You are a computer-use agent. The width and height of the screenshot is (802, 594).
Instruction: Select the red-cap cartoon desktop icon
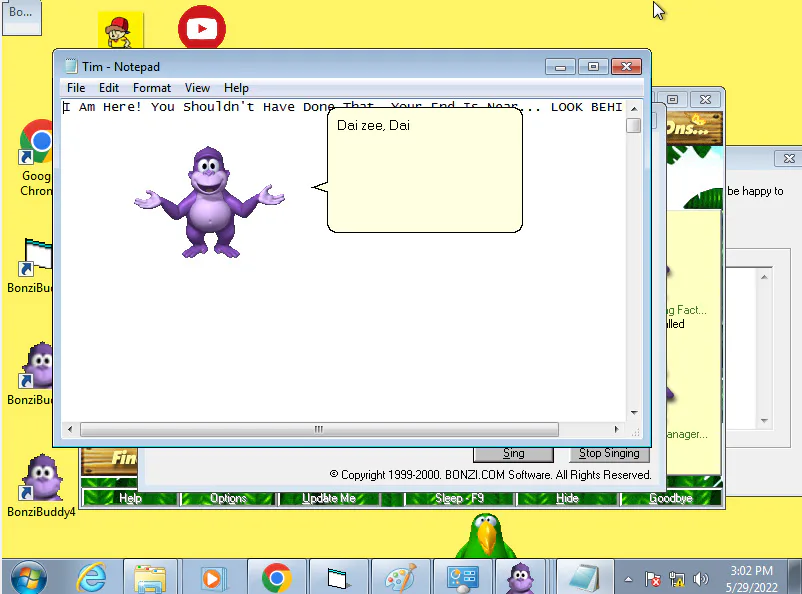coord(121,31)
